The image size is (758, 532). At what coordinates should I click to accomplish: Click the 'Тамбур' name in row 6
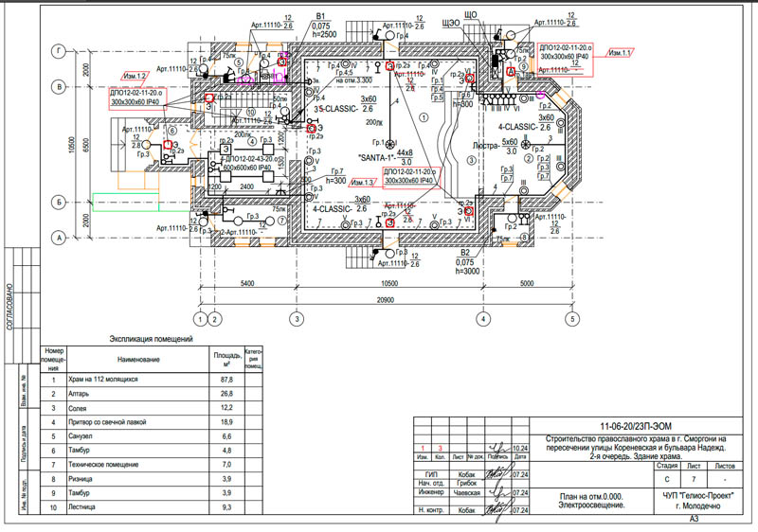(79, 451)
